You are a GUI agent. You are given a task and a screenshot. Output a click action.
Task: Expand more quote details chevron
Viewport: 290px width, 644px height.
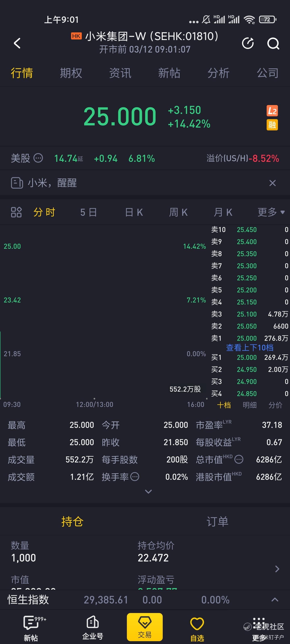click(x=148, y=491)
